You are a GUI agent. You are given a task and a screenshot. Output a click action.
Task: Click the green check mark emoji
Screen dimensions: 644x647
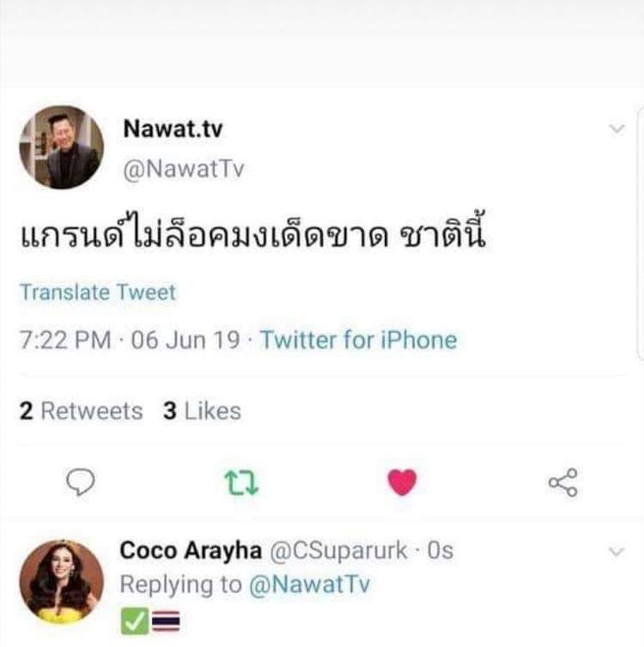135,621
